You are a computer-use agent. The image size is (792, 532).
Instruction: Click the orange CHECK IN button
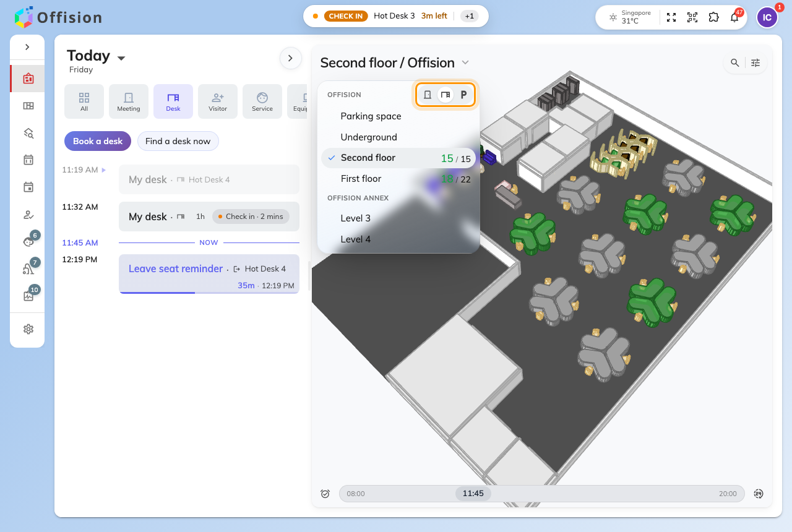(x=346, y=16)
